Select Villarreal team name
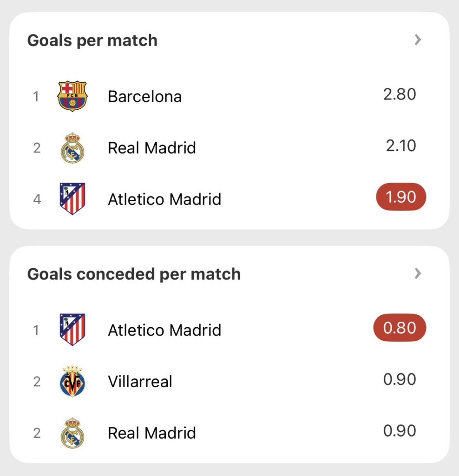Viewport: 459px width, 476px height. 140,382
